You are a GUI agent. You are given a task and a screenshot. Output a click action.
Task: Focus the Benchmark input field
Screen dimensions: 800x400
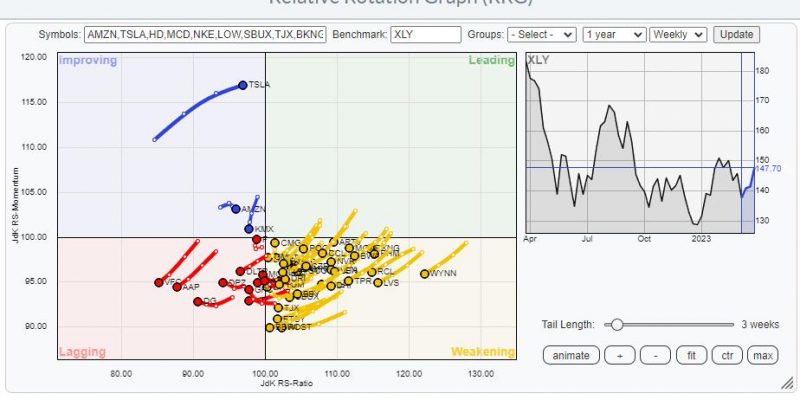[x=426, y=35]
